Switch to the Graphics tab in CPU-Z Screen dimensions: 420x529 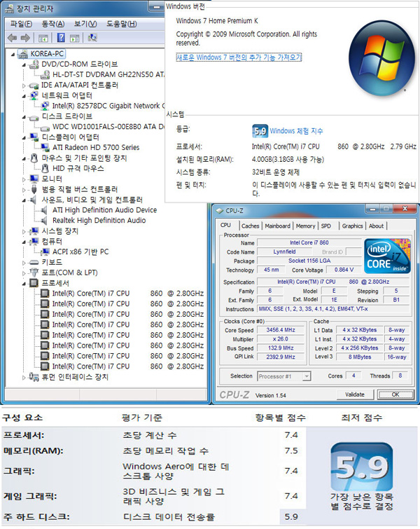tap(352, 226)
